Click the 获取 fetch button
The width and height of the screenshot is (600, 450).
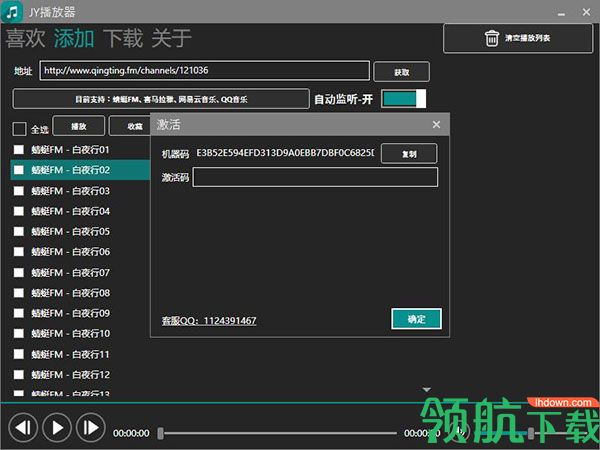401,72
